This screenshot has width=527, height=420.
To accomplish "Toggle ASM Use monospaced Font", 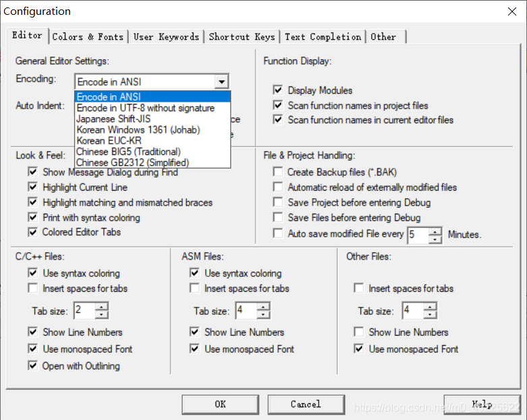I will point(195,349).
